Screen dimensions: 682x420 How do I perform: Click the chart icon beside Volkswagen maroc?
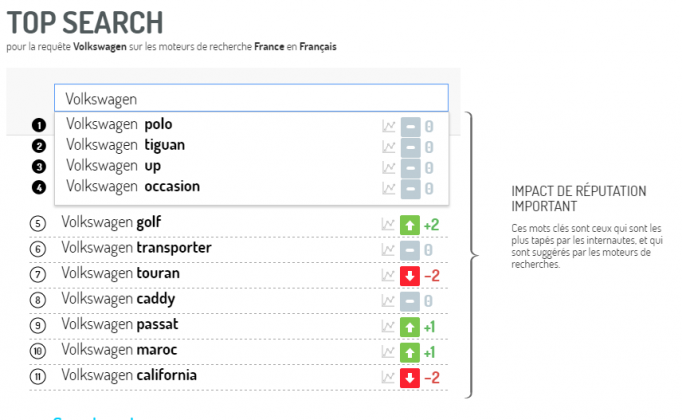click(x=389, y=352)
